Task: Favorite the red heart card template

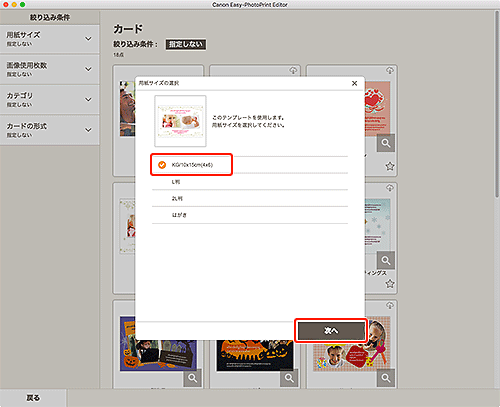Action: click(390, 166)
